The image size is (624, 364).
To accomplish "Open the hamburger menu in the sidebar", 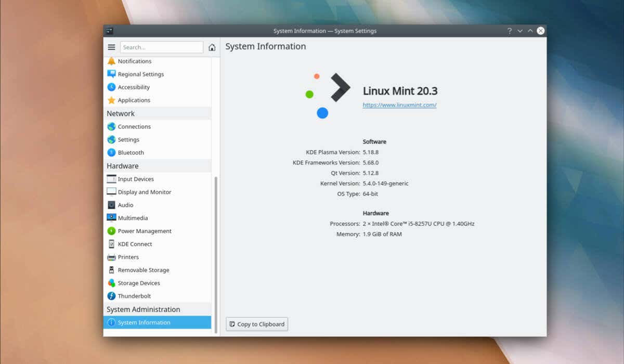I will click(111, 47).
